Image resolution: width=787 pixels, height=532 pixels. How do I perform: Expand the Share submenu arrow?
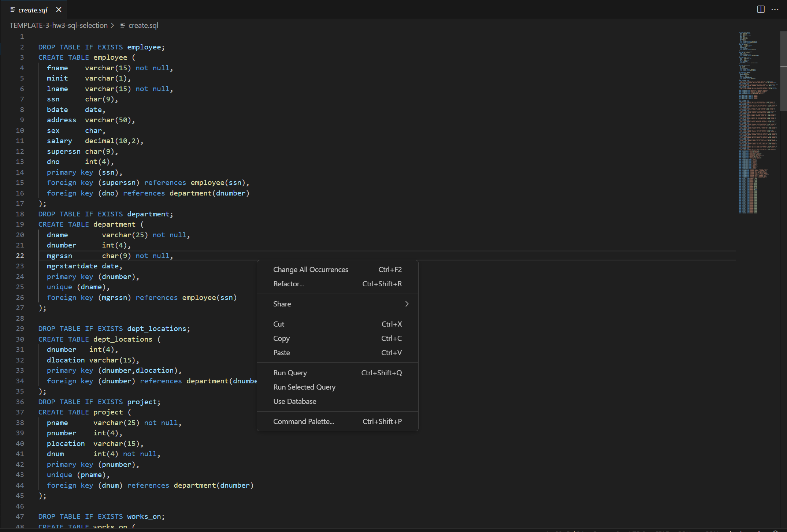click(x=407, y=304)
